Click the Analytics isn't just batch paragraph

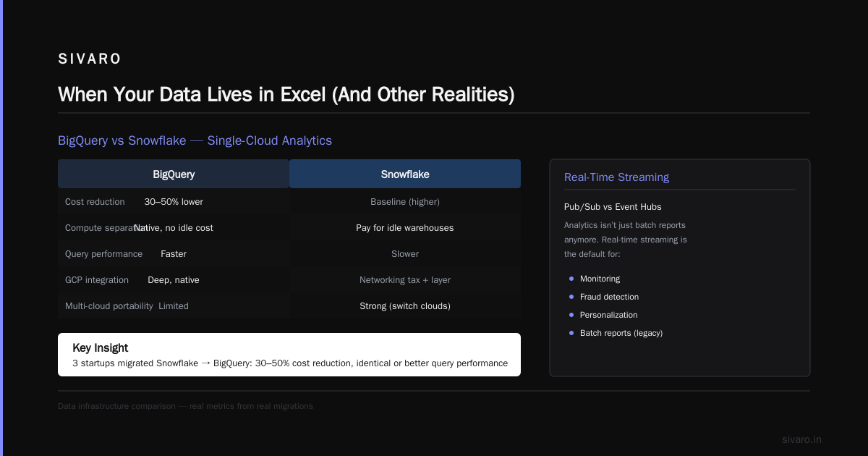(626, 240)
